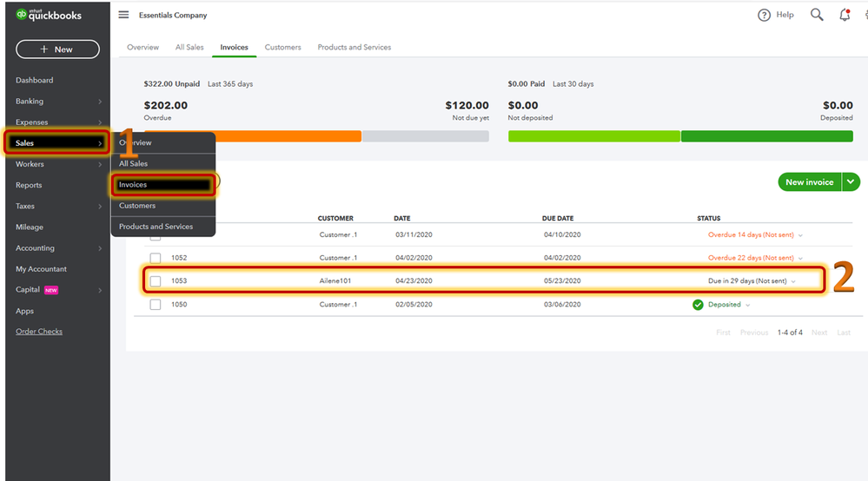The image size is (868, 481).
Task: Open the notifications bell icon
Action: 845,15
